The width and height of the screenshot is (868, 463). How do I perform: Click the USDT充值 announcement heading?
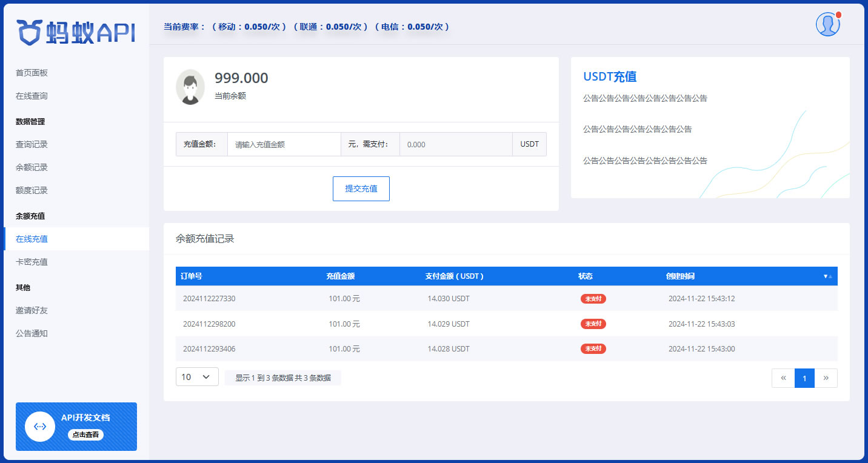[x=610, y=77]
